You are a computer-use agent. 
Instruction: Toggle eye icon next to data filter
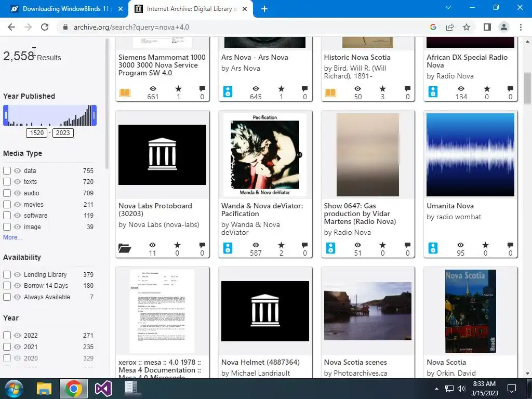[x=17, y=170]
